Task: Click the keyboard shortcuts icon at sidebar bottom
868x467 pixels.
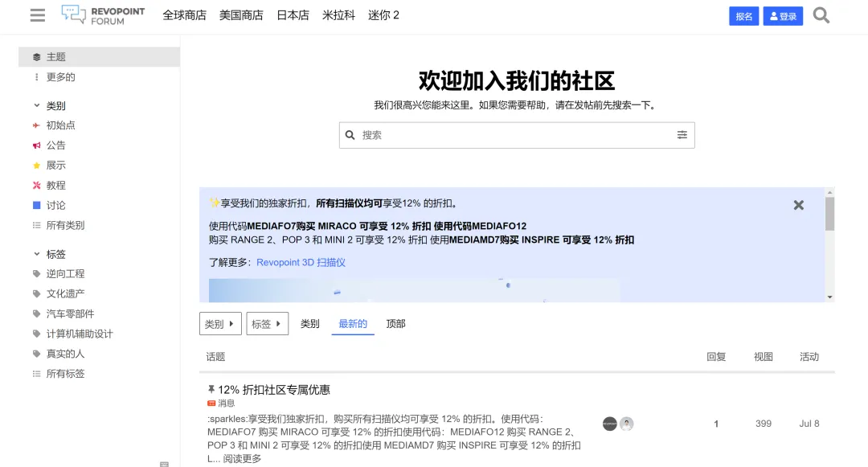Action: (x=164, y=464)
